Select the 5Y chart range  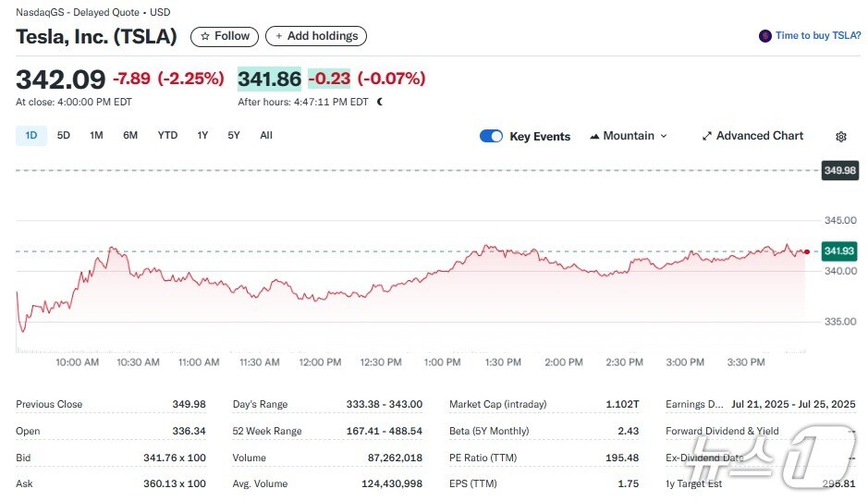234,136
